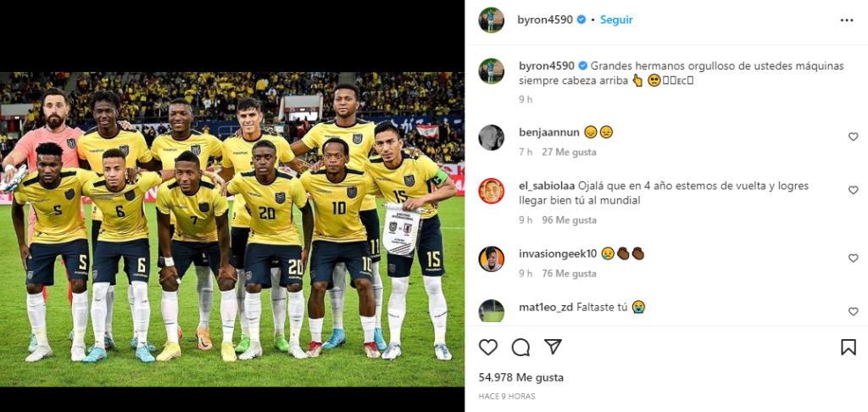View the 27 Me gusta on benjaannun's comment

pos(569,152)
